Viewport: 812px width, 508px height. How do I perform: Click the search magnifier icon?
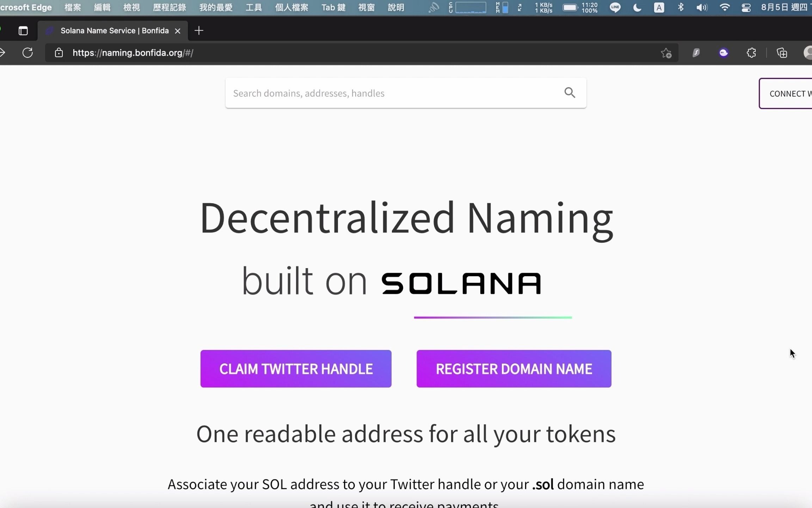click(x=570, y=93)
